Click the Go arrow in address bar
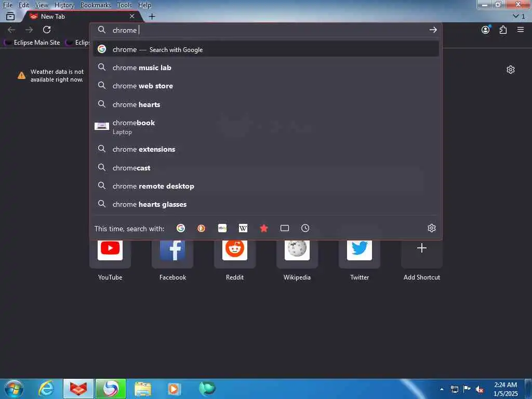This screenshot has width=532, height=399. [x=433, y=30]
